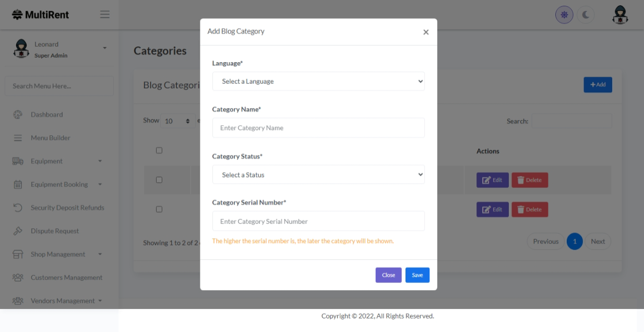Image resolution: width=644 pixels, height=332 pixels.
Task: Open the user avatar in top right
Action: [x=620, y=15]
